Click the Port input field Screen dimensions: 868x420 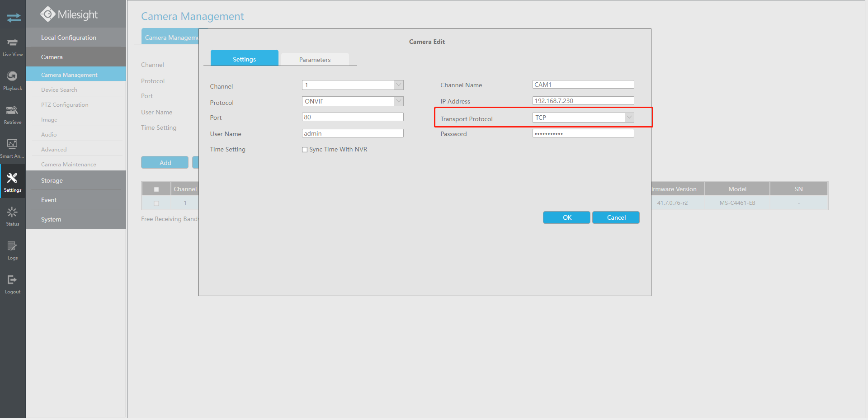click(x=353, y=117)
